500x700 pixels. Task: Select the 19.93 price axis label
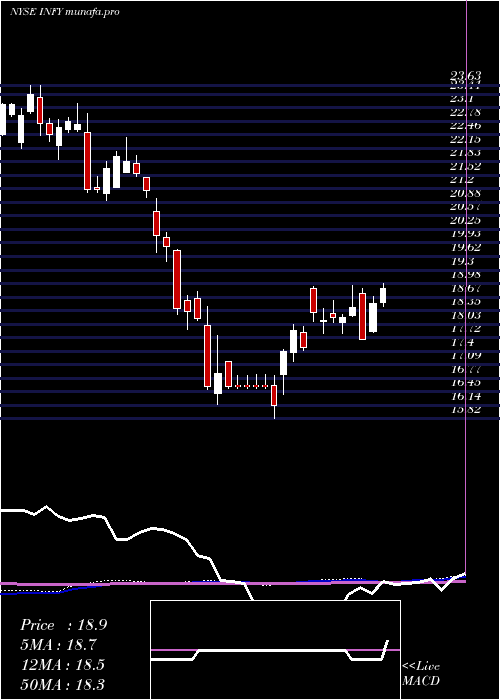(x=466, y=234)
